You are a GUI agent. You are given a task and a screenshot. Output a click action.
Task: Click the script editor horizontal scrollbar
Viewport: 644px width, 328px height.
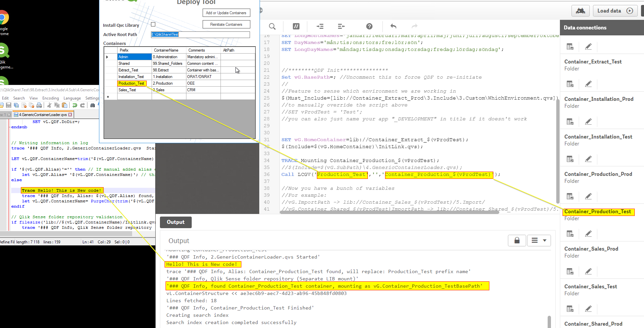[389, 212]
